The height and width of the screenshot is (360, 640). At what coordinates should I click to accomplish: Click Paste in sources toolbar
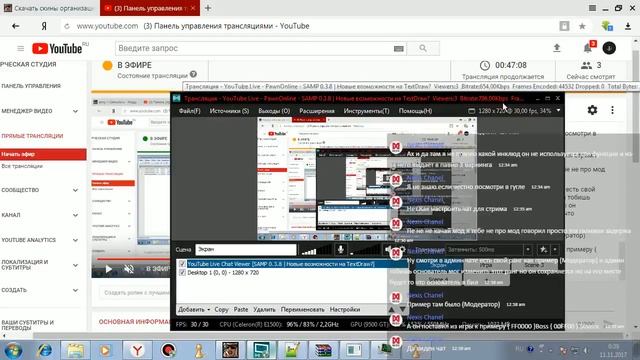[241, 309]
